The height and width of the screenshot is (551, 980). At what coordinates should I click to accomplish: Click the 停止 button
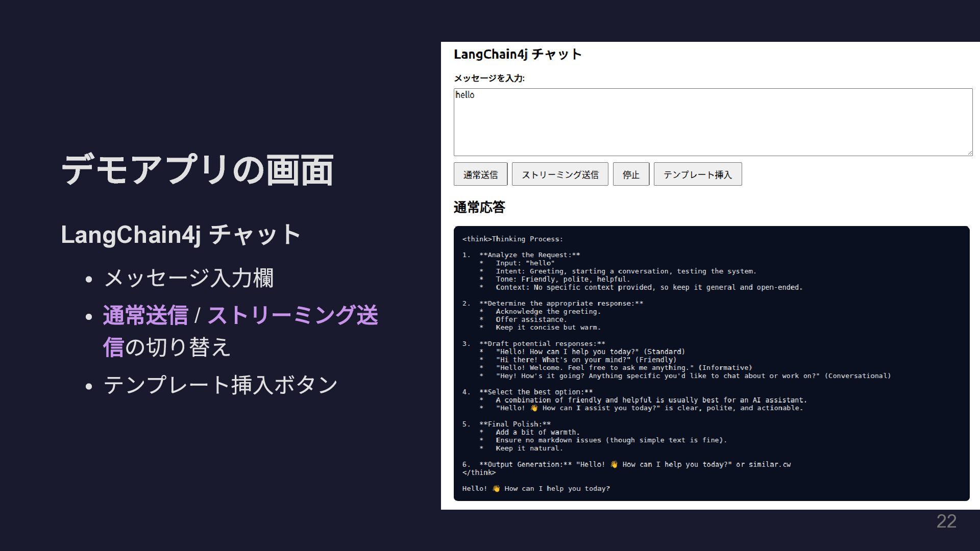(630, 174)
